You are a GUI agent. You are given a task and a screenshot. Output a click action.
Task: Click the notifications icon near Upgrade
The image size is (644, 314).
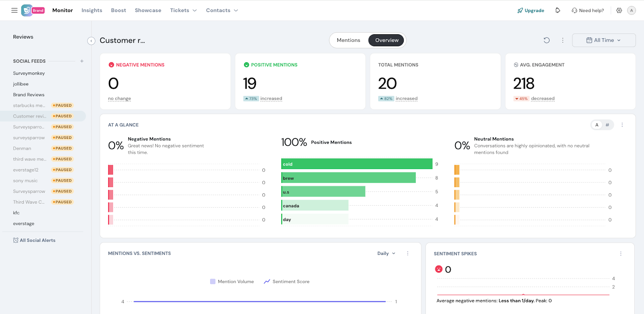click(x=557, y=10)
